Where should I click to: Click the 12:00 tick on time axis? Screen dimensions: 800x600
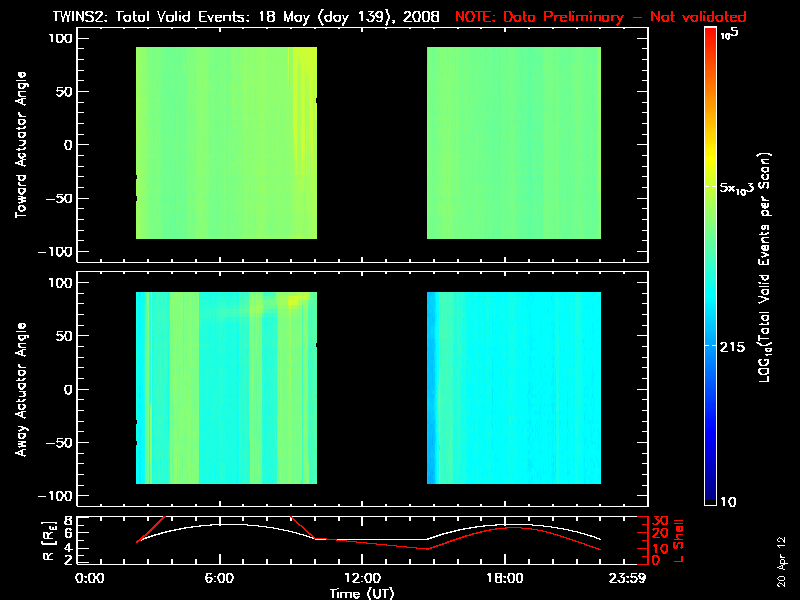(362, 577)
